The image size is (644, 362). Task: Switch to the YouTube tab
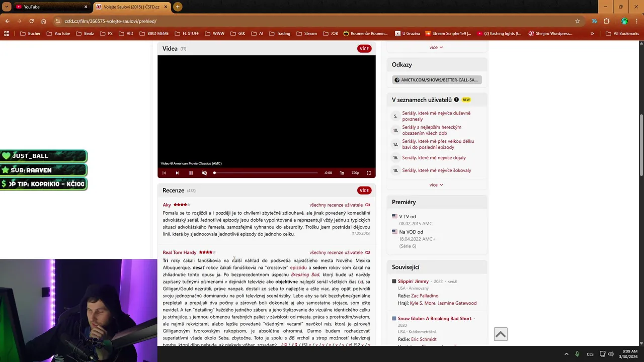[x=50, y=7]
